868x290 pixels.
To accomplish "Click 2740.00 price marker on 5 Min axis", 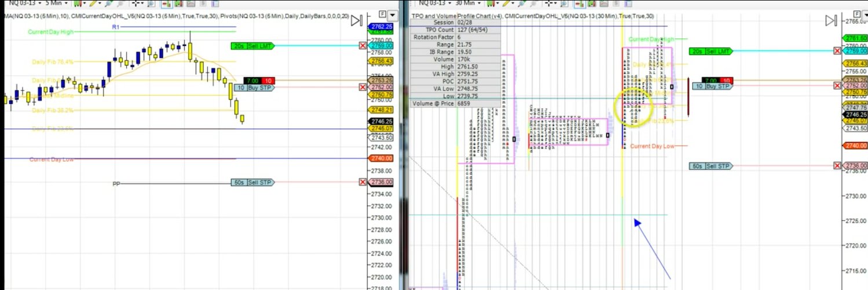I will [x=382, y=158].
